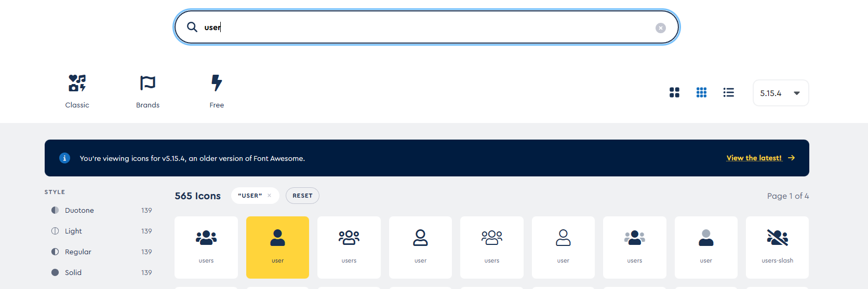This screenshot has height=289, width=868.
Task: Open the yellow highlighted solid user card
Action: click(x=277, y=247)
